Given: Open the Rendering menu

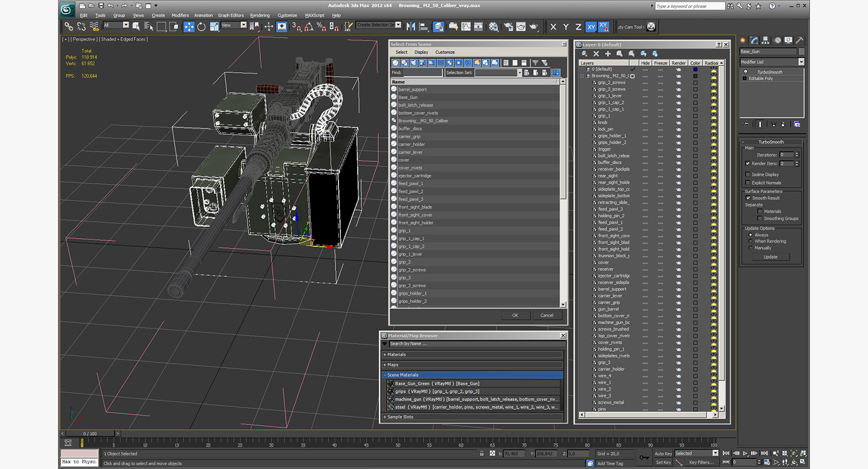Looking at the screenshot, I should 260,15.
